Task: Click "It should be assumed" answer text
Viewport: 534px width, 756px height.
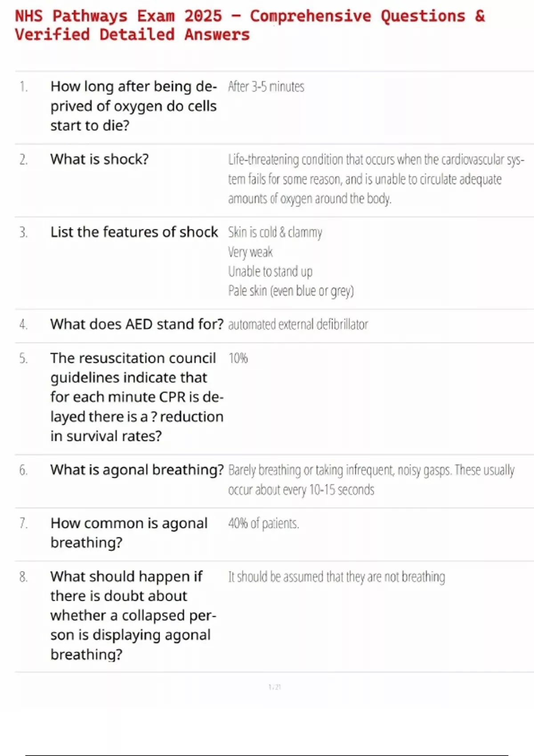Action: point(336,577)
